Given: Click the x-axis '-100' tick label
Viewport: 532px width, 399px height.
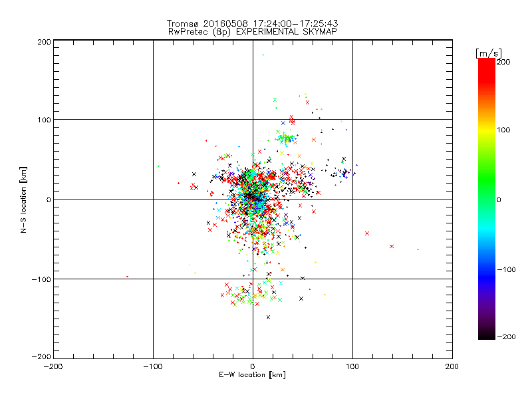Looking at the screenshot, I should click(153, 366).
